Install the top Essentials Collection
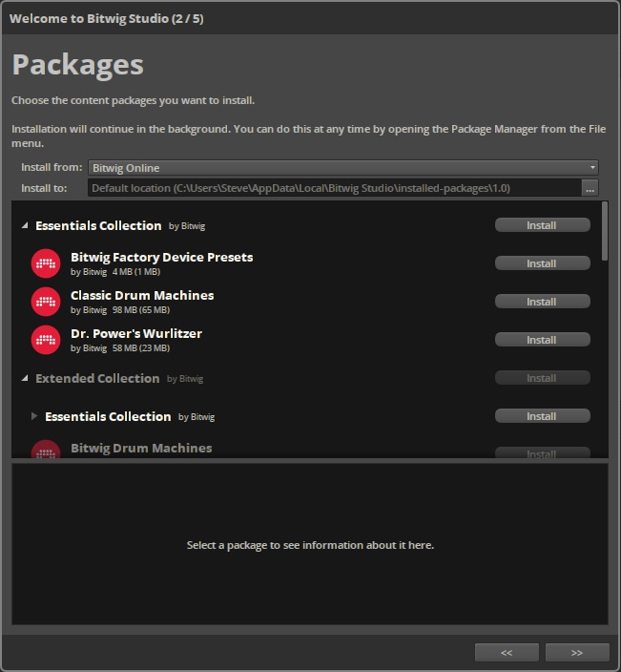Image resolution: width=621 pixels, height=672 pixels. tap(542, 225)
